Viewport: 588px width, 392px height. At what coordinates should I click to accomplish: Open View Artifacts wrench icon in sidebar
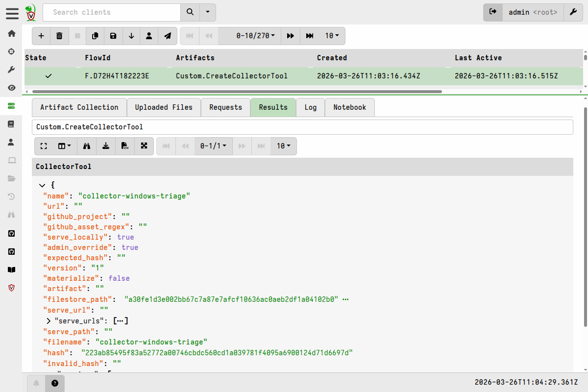(12, 70)
